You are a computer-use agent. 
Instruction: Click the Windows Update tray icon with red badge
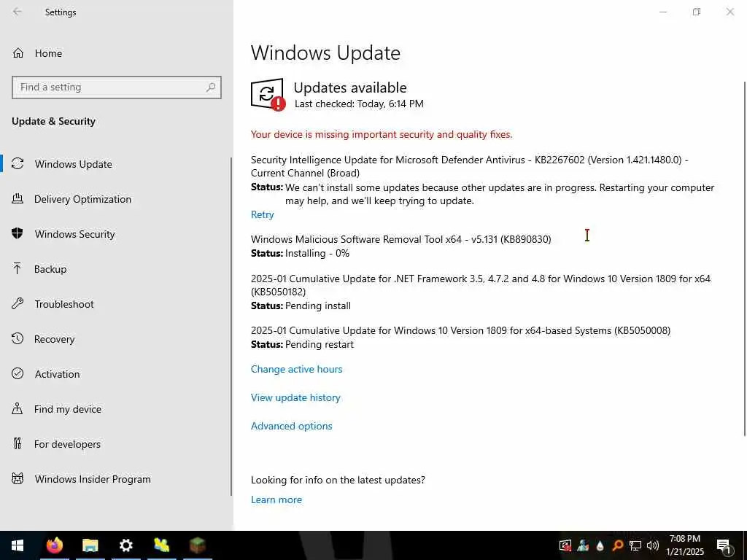[565, 545]
